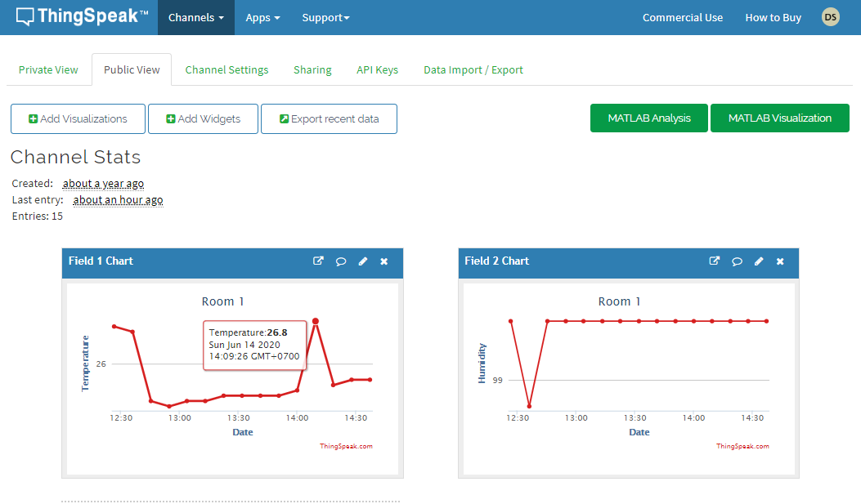Screen dimensions: 861x504
Task: Click the highlighted 26.8 temperature data point
Action: coord(315,321)
